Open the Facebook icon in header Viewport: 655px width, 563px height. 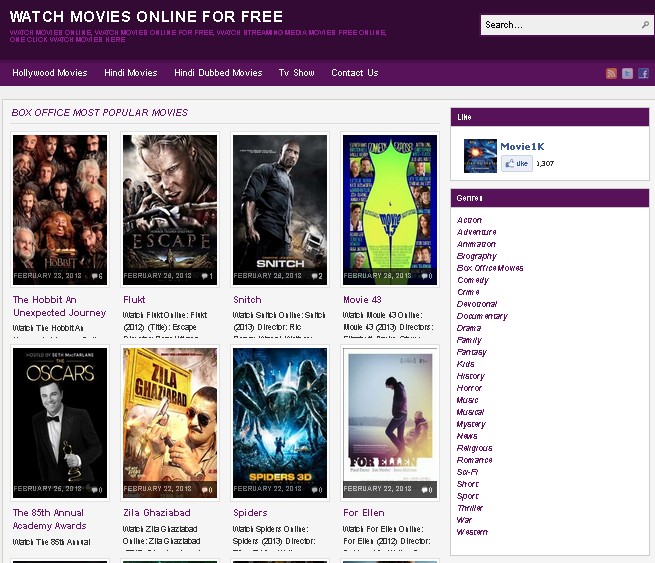click(643, 74)
